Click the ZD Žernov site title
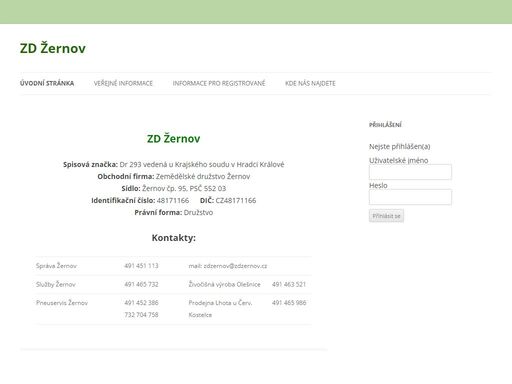 (53, 48)
